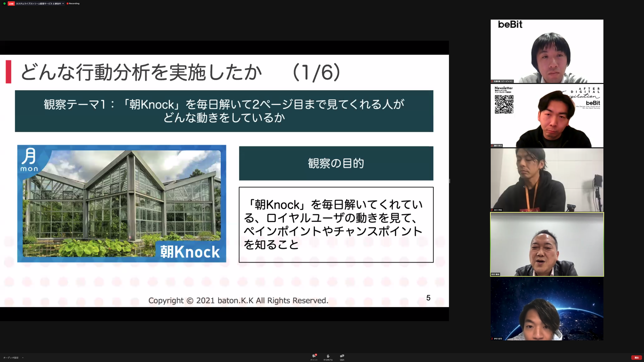Expand the オーディオ設定 chevron menu

[x=22, y=358]
